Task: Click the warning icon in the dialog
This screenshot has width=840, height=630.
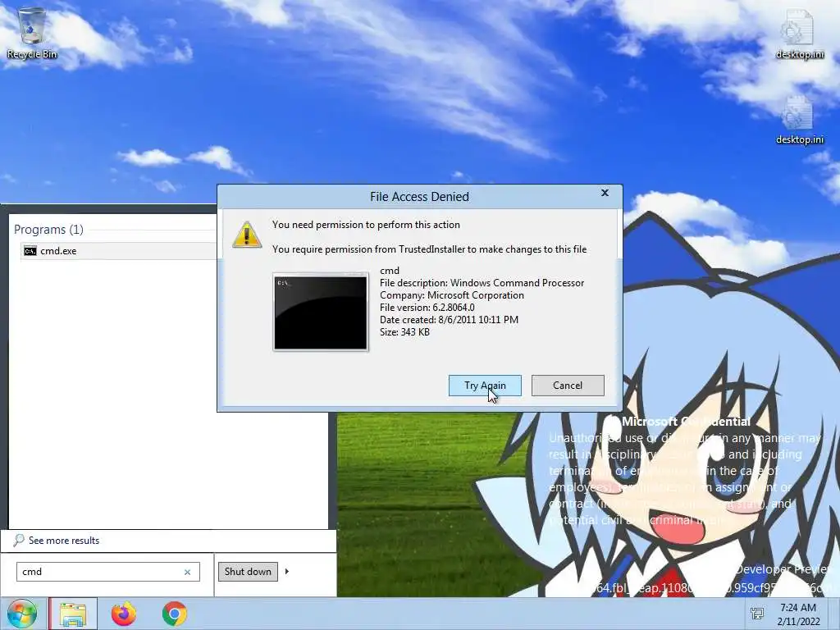Action: point(247,235)
